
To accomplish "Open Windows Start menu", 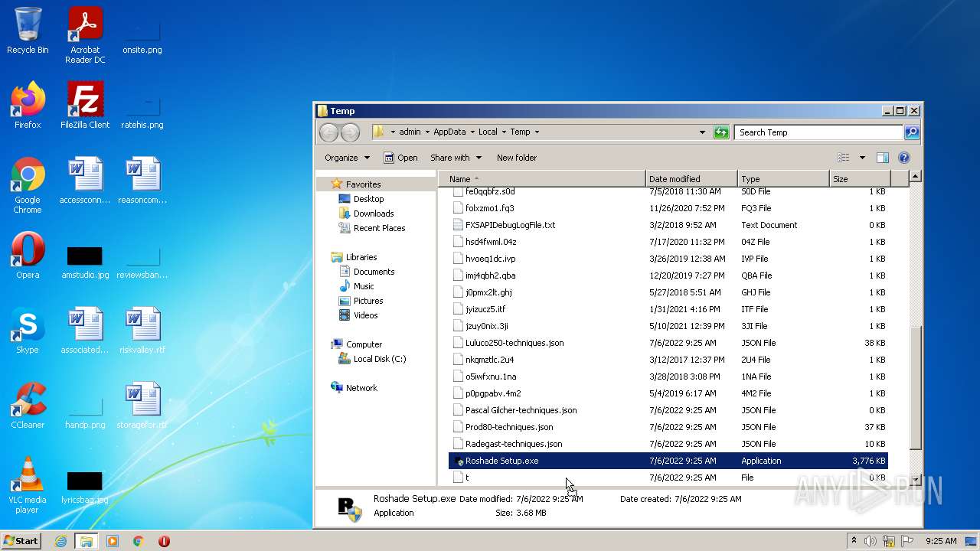I will pyautogui.click(x=21, y=541).
